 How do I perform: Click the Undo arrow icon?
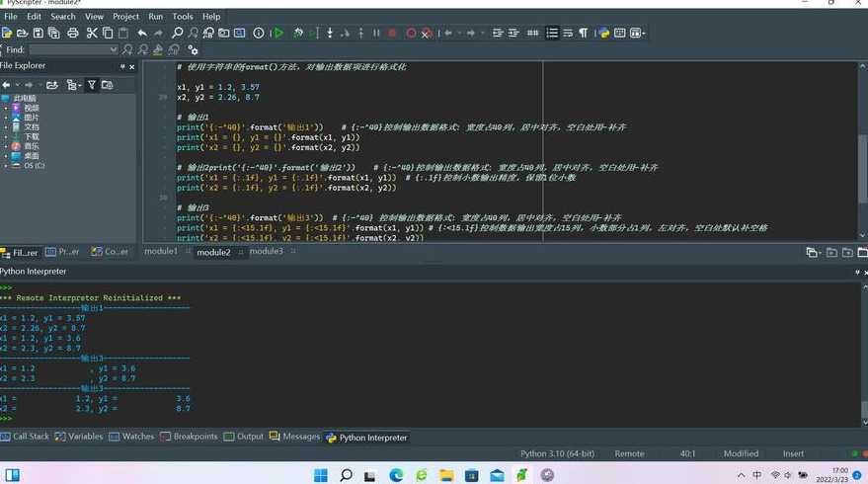pyautogui.click(x=142, y=34)
